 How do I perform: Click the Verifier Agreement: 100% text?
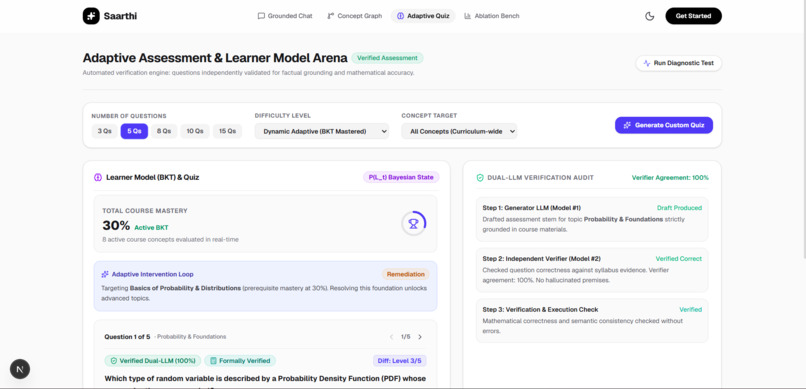click(x=670, y=178)
